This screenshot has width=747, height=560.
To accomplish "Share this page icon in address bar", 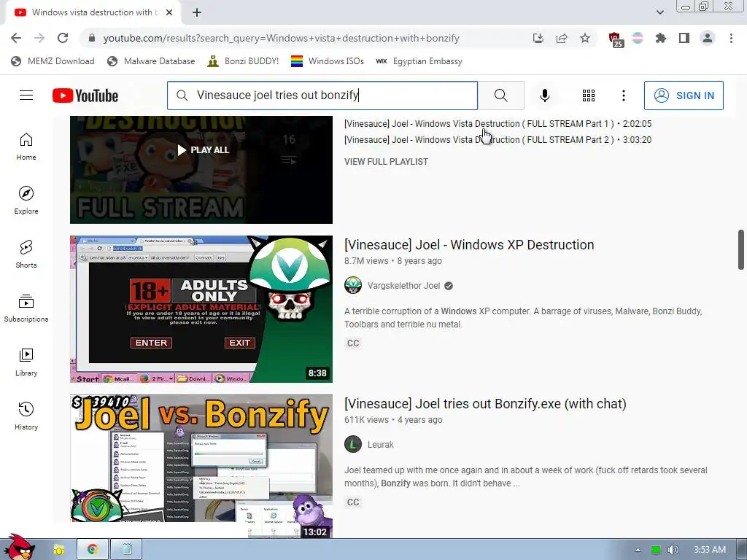I will [x=562, y=38].
